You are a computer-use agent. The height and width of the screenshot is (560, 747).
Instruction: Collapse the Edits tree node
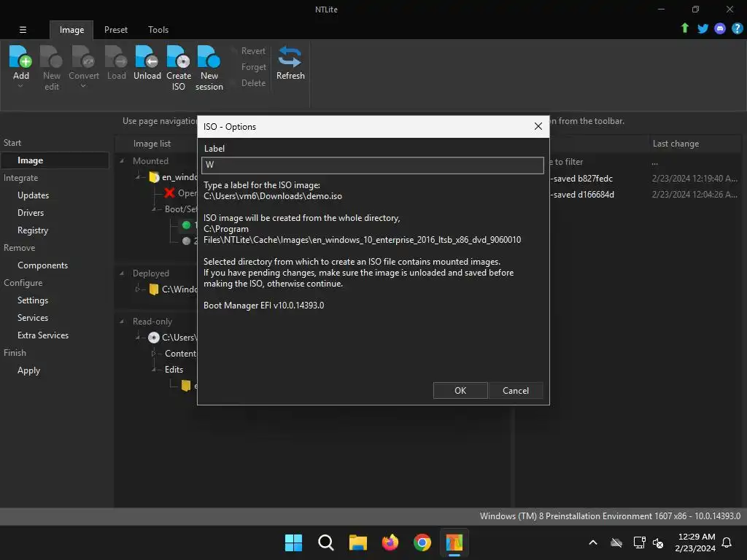(x=153, y=370)
